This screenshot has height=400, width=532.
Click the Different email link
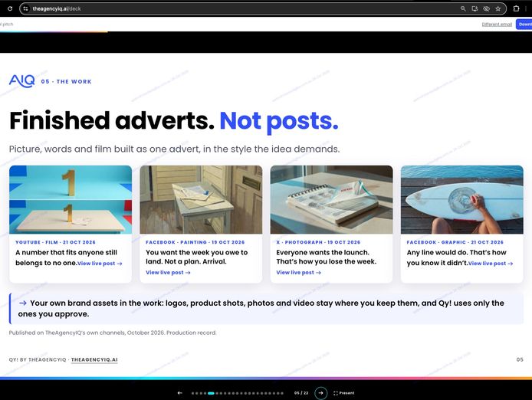tap(497, 25)
